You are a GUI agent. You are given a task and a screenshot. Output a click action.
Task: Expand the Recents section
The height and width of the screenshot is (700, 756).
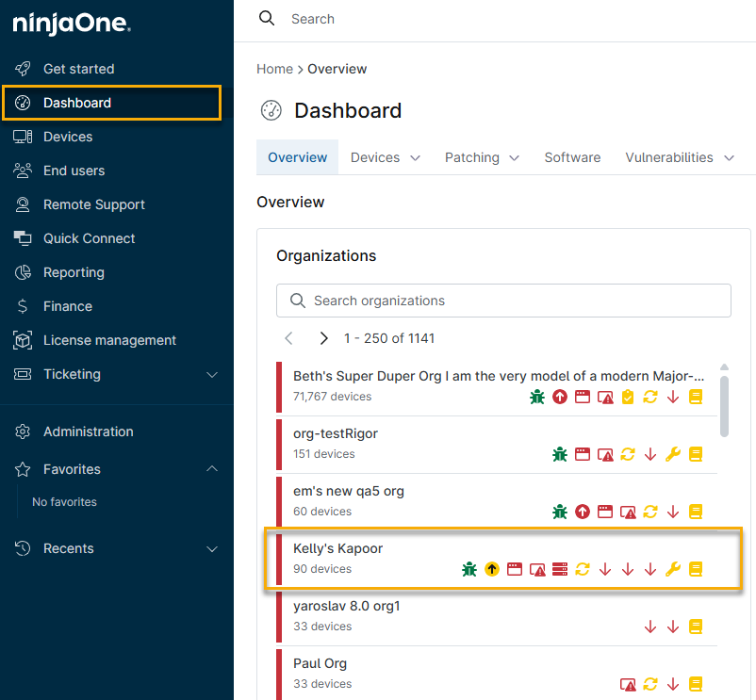(212, 548)
